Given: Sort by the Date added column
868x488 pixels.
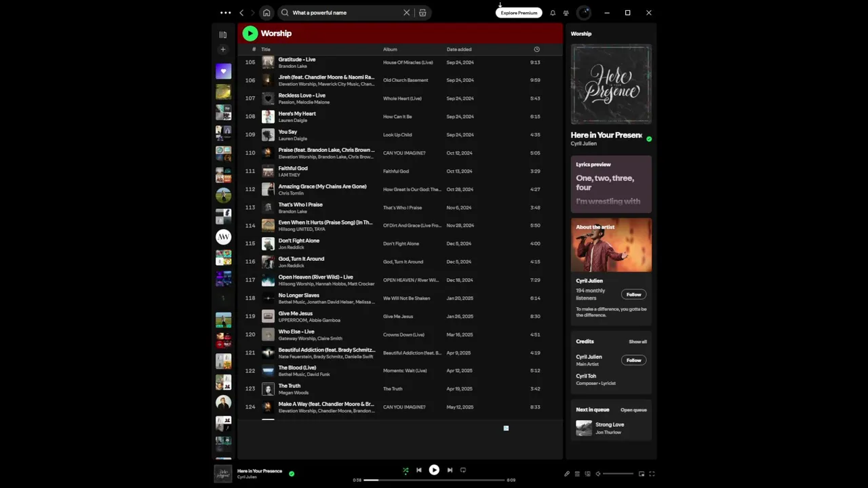Looking at the screenshot, I should pyautogui.click(x=459, y=49).
